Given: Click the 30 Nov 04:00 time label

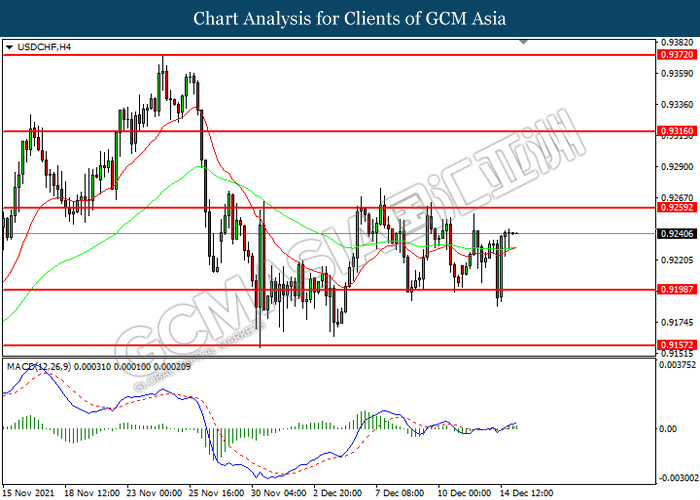Looking at the screenshot, I should [279, 493].
